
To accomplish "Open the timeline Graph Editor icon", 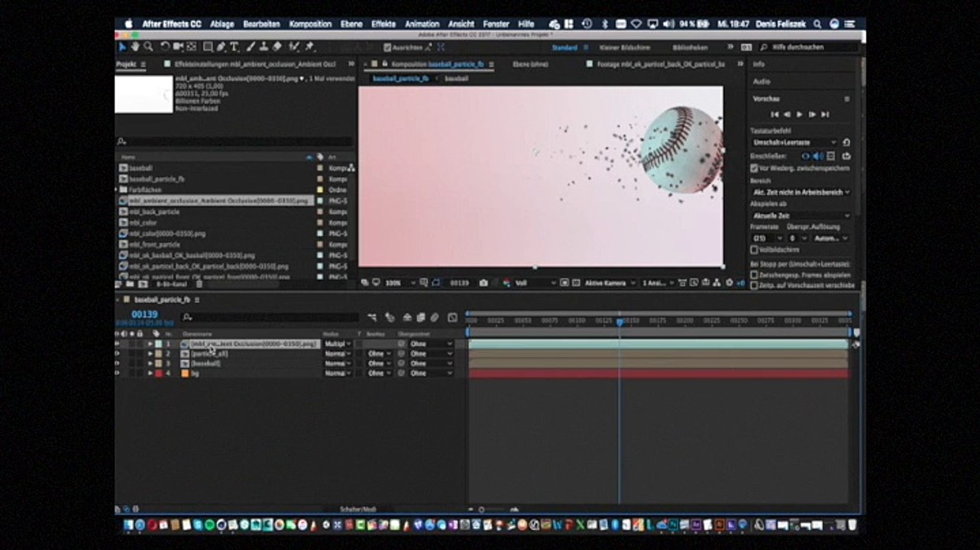I will [452, 317].
